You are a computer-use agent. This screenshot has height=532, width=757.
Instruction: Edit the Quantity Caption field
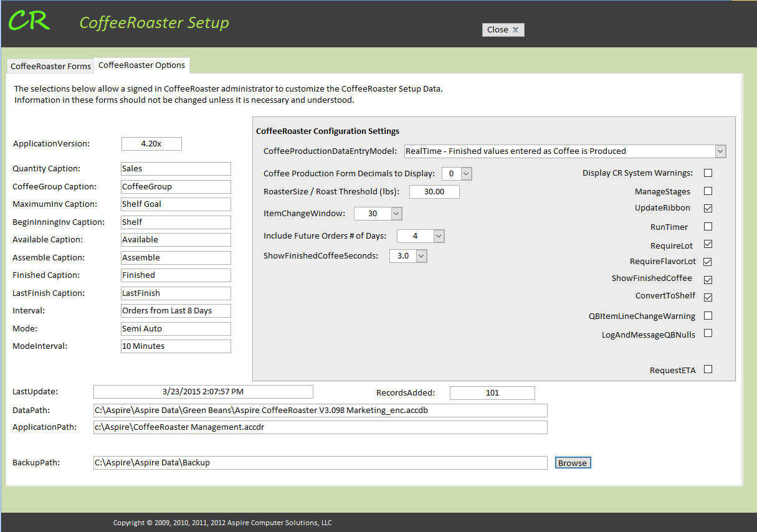(x=176, y=169)
